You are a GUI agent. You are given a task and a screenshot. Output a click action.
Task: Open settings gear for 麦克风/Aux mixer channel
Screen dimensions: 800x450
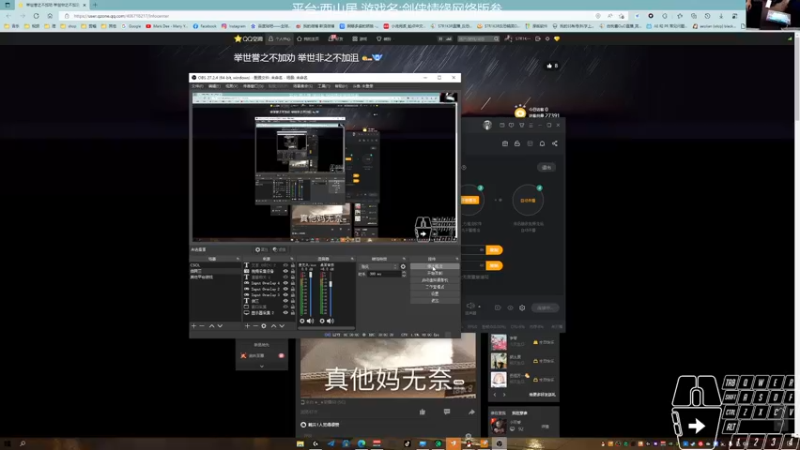[302, 321]
